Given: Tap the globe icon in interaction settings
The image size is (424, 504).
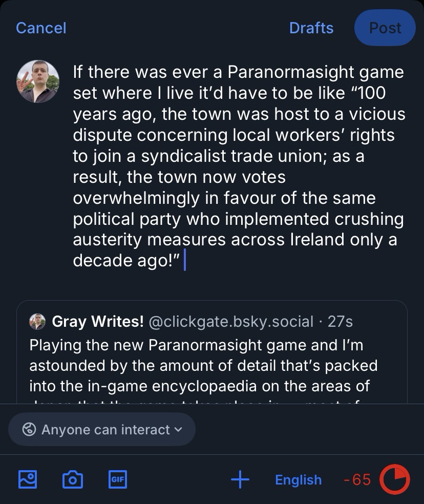Looking at the screenshot, I should (29, 429).
